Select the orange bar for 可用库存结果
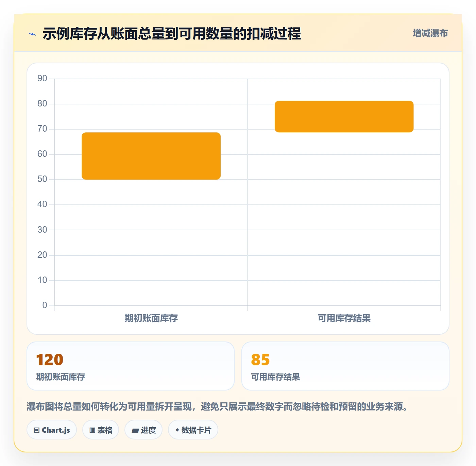The width and height of the screenshot is (476, 466). coord(344,117)
